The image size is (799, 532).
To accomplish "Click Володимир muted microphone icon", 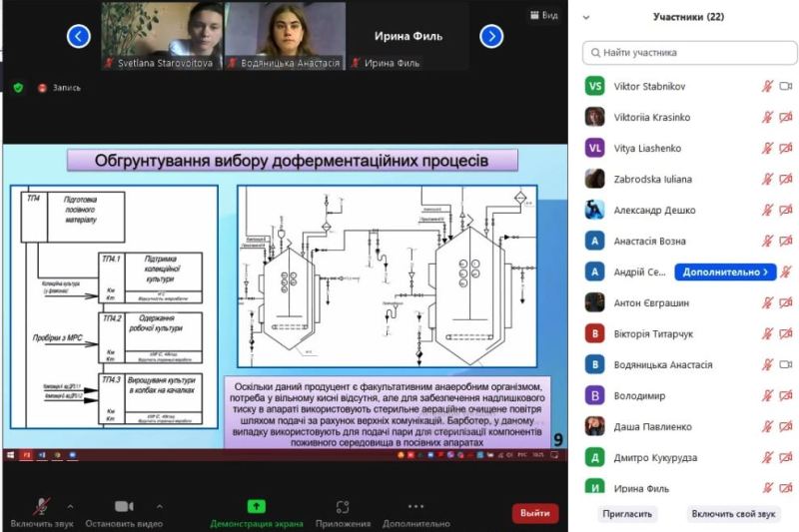I will point(767,395).
